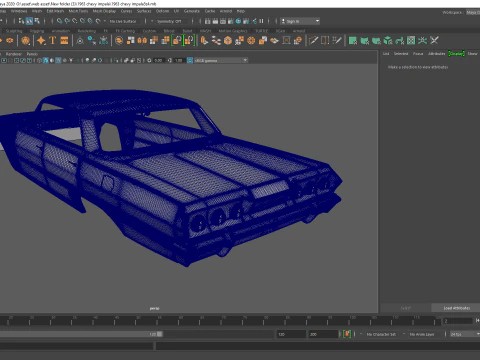The height and width of the screenshot is (360, 480).
Task: Open the sRGB gamma view transform dropdown
Action: (221, 60)
